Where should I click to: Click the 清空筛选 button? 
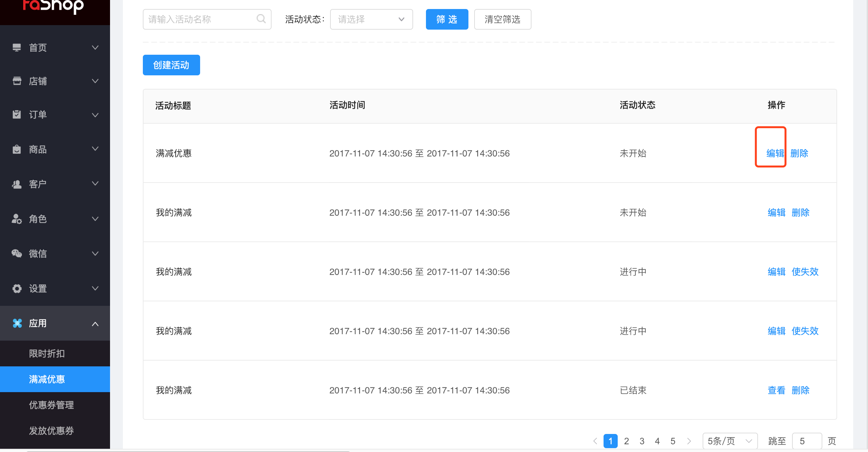point(502,19)
